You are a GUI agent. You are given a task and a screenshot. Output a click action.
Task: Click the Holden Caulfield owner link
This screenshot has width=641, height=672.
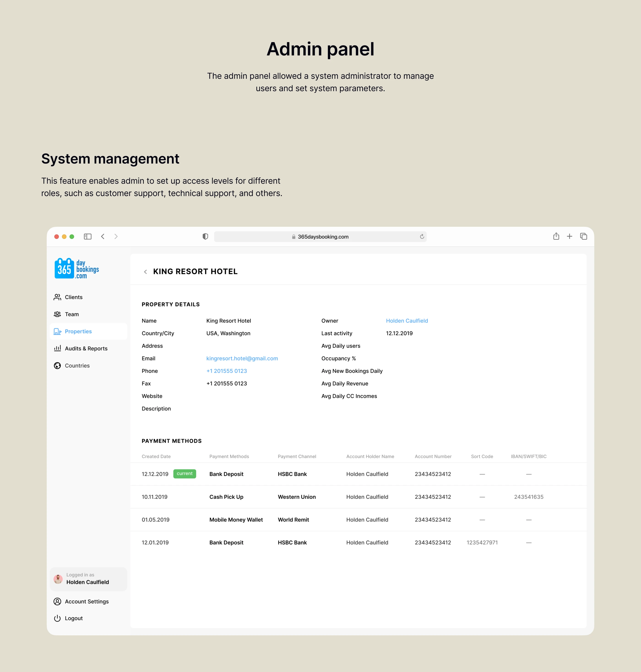[x=407, y=321]
